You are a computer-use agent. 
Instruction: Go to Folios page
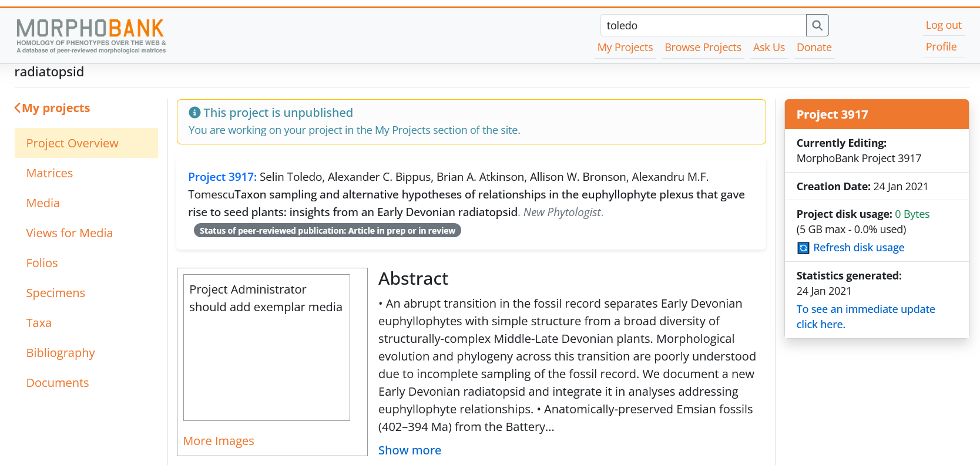point(42,263)
